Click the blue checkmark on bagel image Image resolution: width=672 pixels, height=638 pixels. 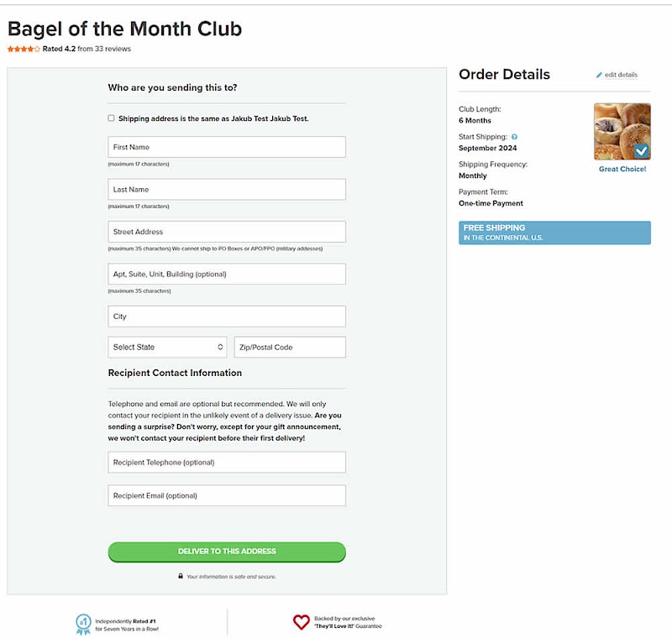642,151
